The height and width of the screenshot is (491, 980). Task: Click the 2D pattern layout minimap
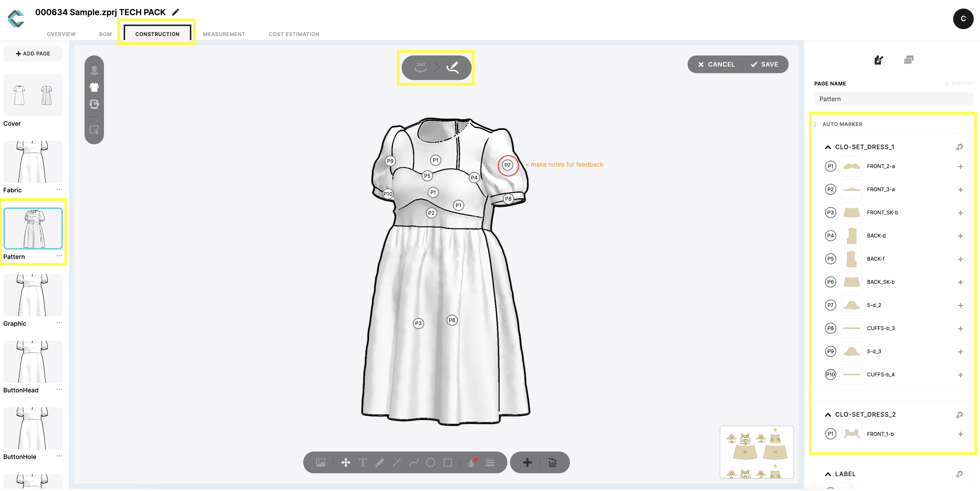pyautogui.click(x=756, y=452)
